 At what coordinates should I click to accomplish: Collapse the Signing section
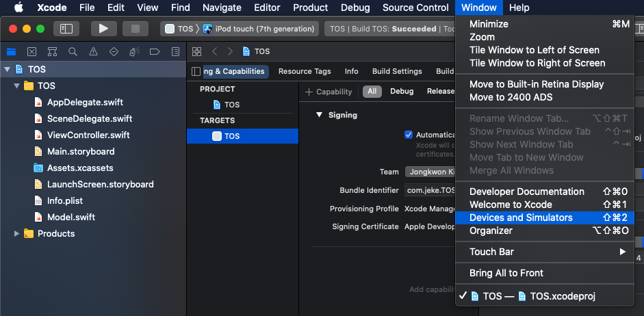[x=319, y=116]
